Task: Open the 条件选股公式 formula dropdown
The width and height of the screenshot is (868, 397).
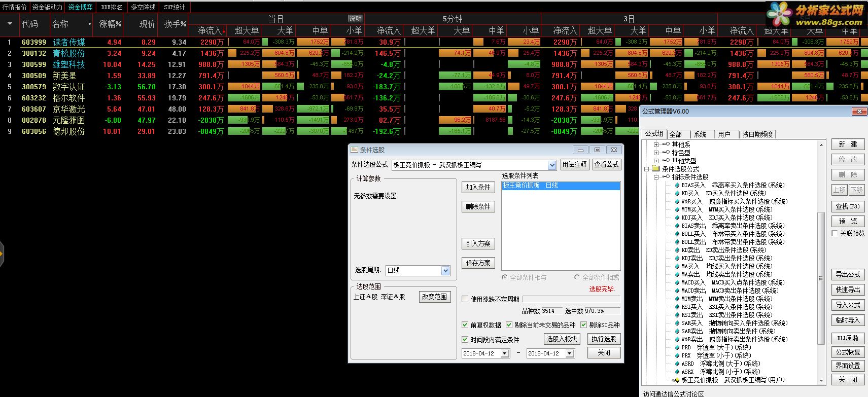Action: click(552, 165)
